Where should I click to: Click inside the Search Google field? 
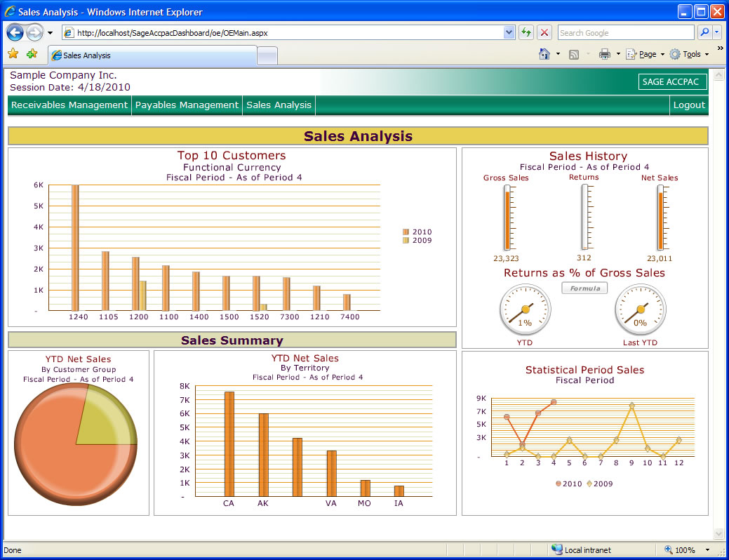pos(624,32)
